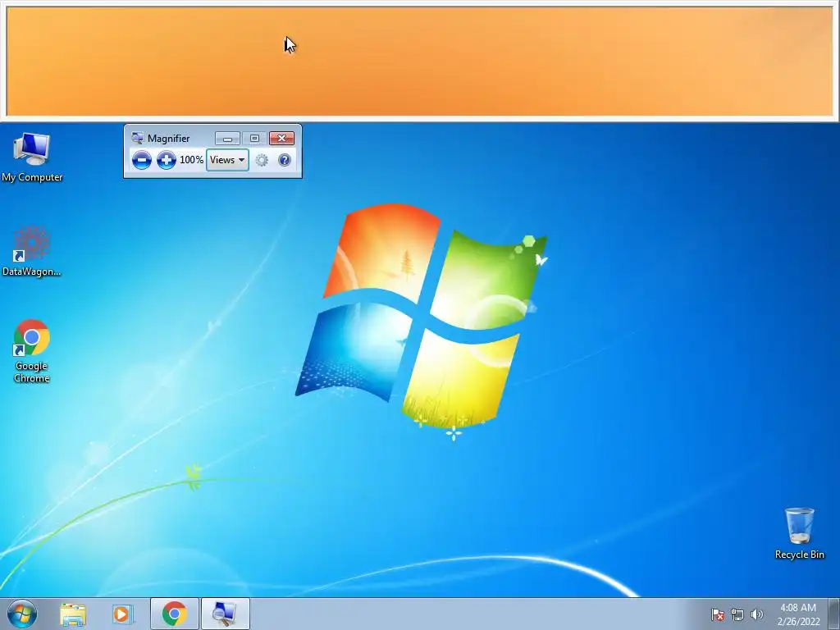Open the Magnifier Views dropdown
This screenshot has width=840, height=630.
point(228,160)
